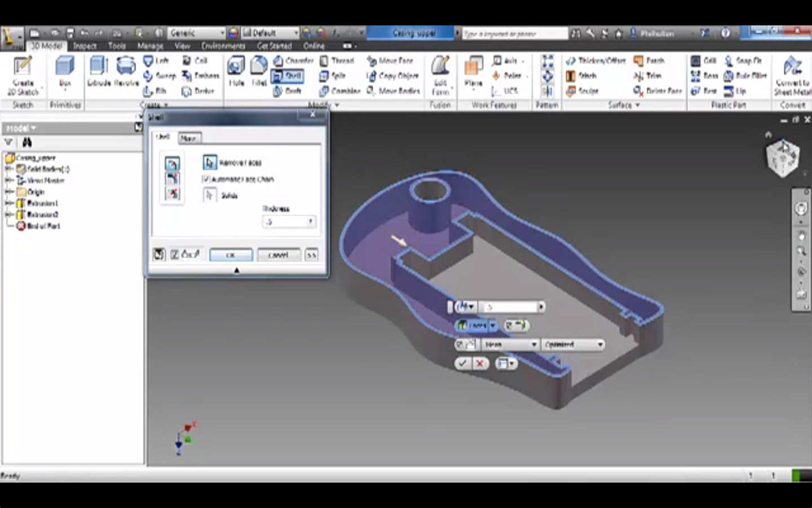
Task: Uncheck Automatic Face Chain in the Shell dialog
Action: coord(207,179)
